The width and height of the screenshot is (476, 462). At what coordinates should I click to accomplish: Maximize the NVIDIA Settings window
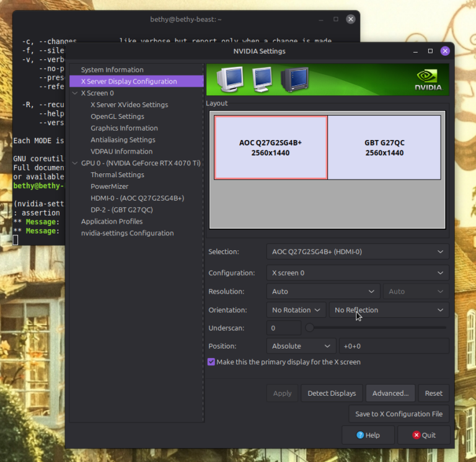[x=430, y=51]
